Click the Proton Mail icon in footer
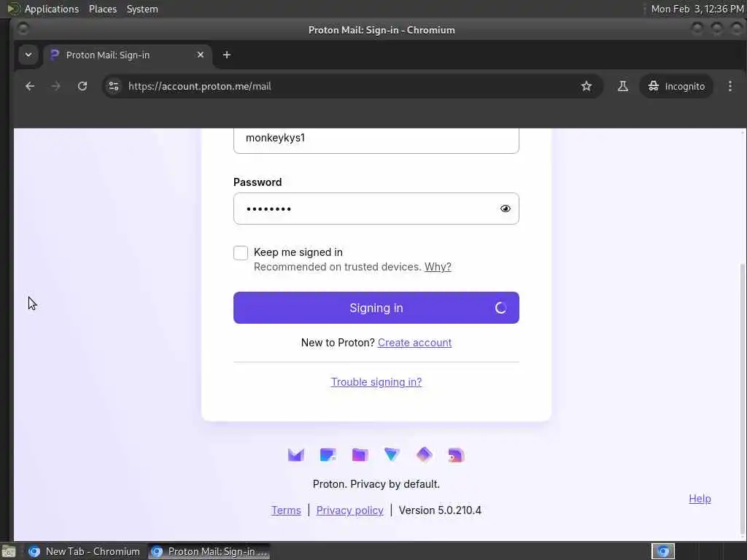Screen dimensions: 747x560 pos(296,455)
